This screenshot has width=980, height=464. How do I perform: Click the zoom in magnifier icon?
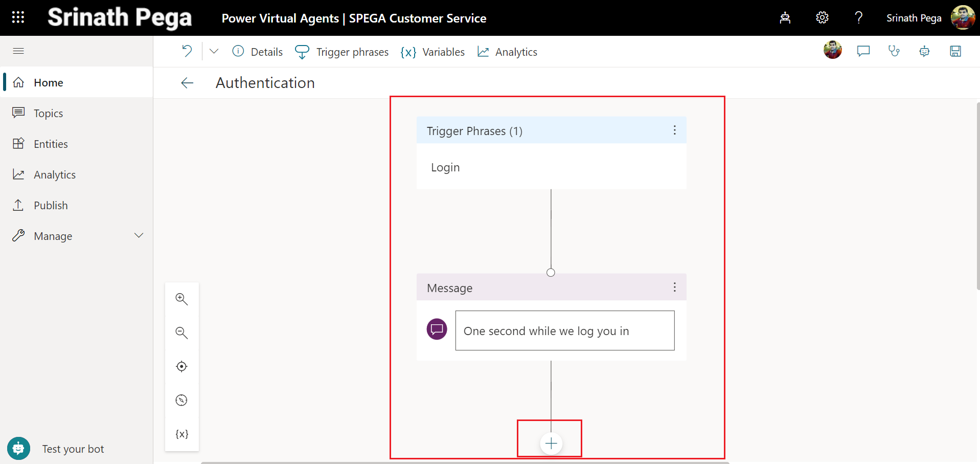pyautogui.click(x=181, y=299)
